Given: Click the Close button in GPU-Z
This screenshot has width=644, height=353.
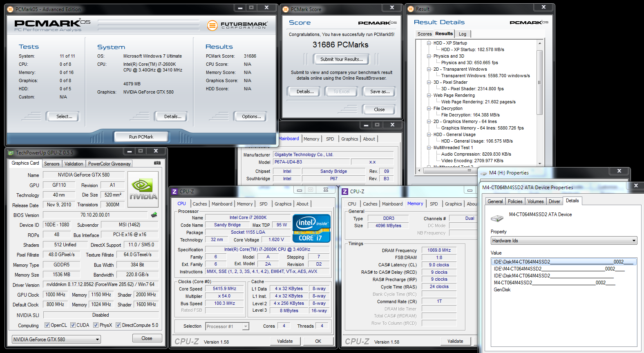Looking at the screenshot, I should click(x=147, y=338).
